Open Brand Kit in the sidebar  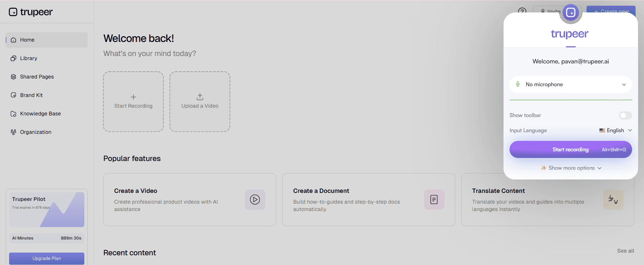coord(47,95)
